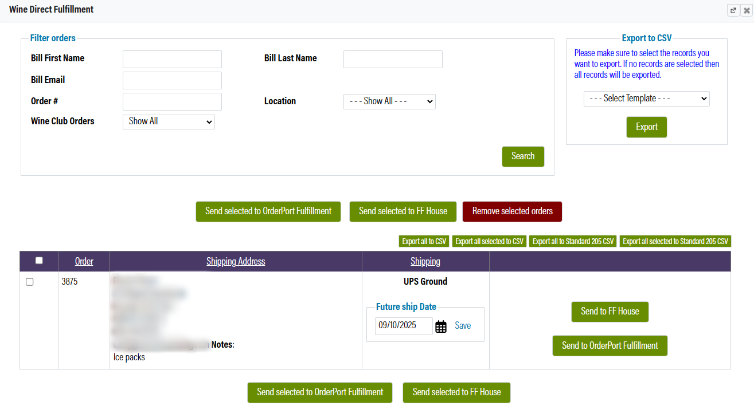Focus the Order # input field

[172, 102]
